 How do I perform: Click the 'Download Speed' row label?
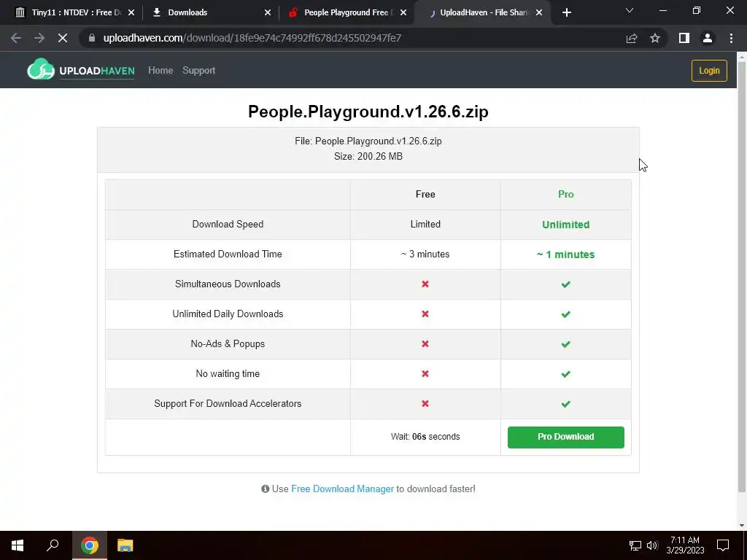(x=228, y=225)
